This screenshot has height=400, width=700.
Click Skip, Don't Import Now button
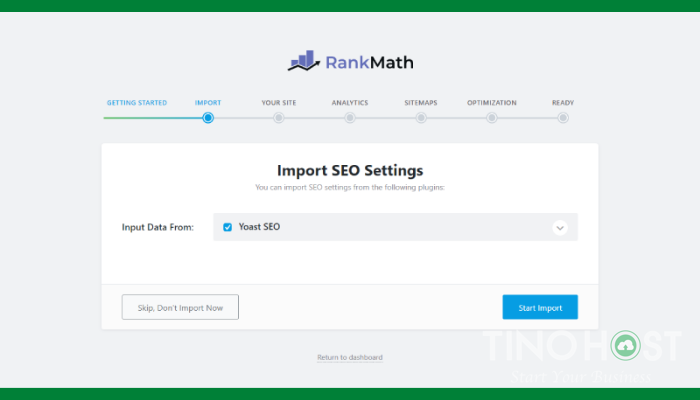tap(180, 307)
